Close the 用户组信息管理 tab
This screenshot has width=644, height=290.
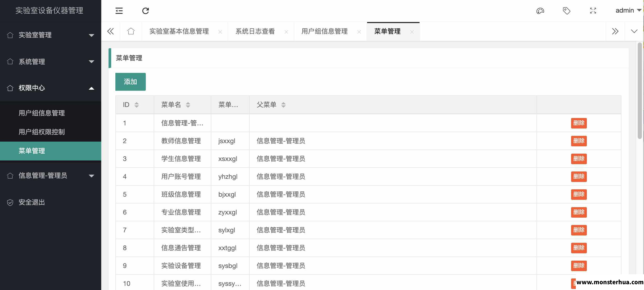tap(359, 32)
